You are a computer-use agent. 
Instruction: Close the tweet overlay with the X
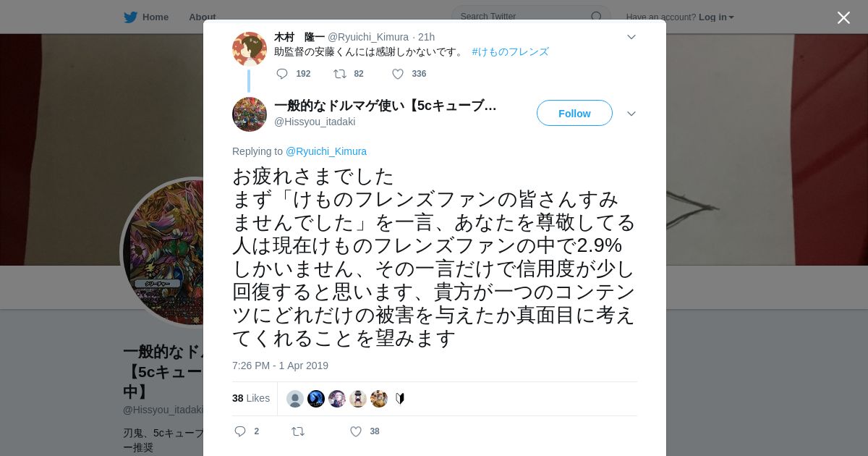pos(843,17)
